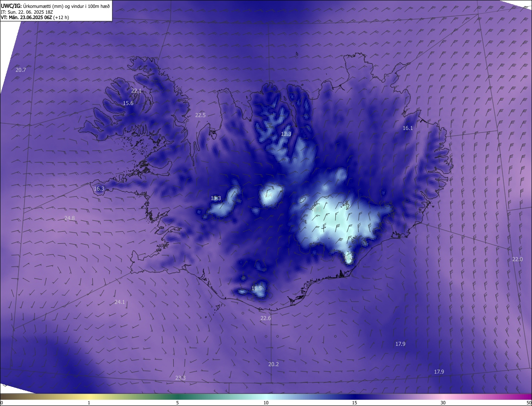This screenshot has height=406, width=532.
Task: Click the map value 23.3
Action: (180, 378)
